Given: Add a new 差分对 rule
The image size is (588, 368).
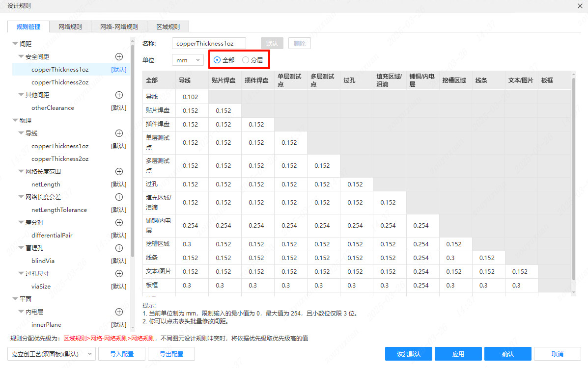Looking at the screenshot, I should (x=119, y=222).
